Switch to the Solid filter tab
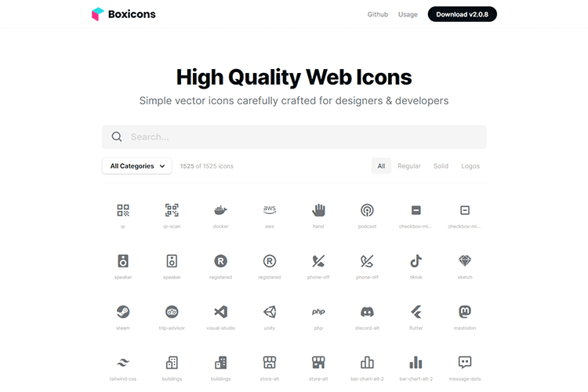The height and width of the screenshot is (392, 588). (x=441, y=166)
